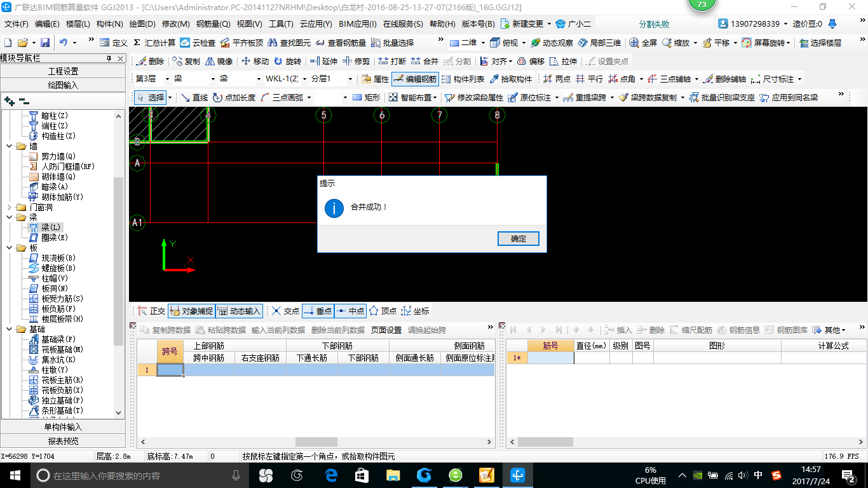Open the BIM应用(I) menu
The width and height of the screenshot is (868, 488).
click(x=358, y=24)
